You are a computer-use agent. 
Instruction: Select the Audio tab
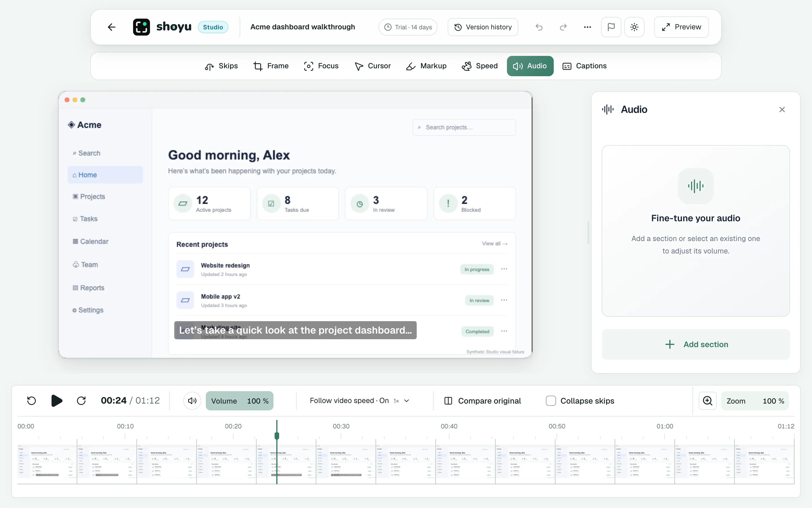coord(530,66)
